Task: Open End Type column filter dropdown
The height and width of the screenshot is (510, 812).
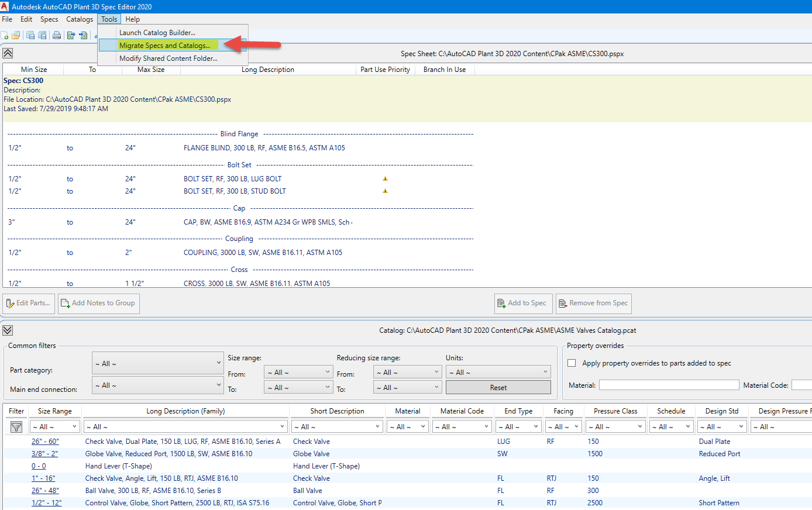Action: [518, 427]
